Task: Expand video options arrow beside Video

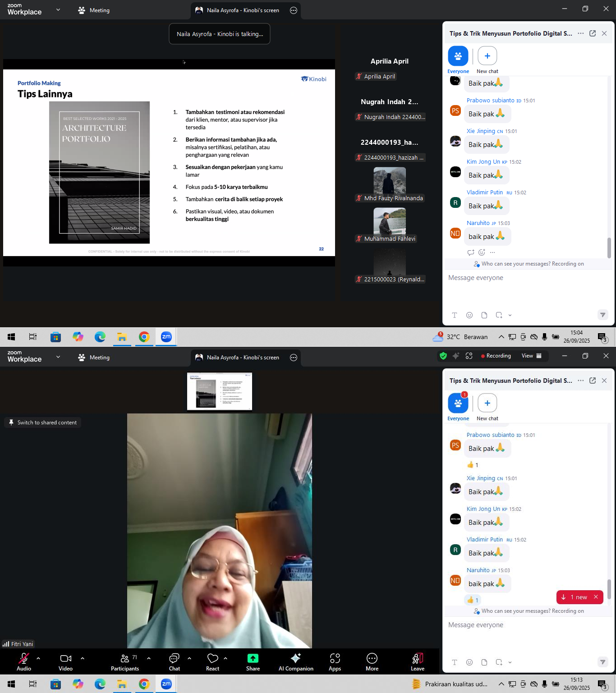Action: [x=83, y=658]
